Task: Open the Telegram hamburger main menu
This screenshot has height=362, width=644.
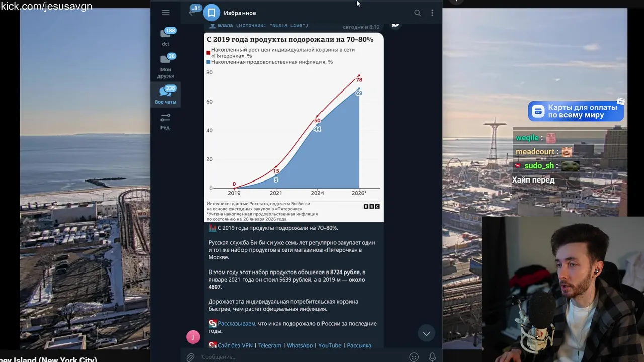Action: pyautogui.click(x=166, y=13)
